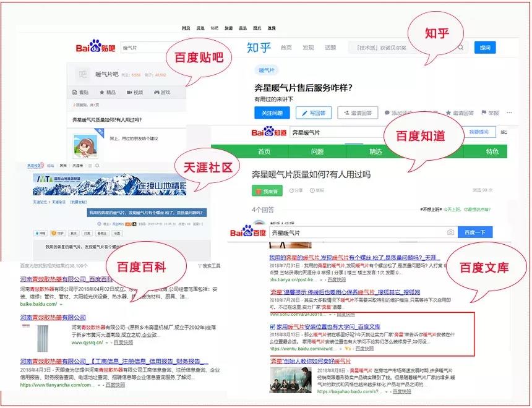Viewport: 532px width, 408px height.
Task: Click the 天涯论坛 breadcrumb link
Action: coord(40,202)
